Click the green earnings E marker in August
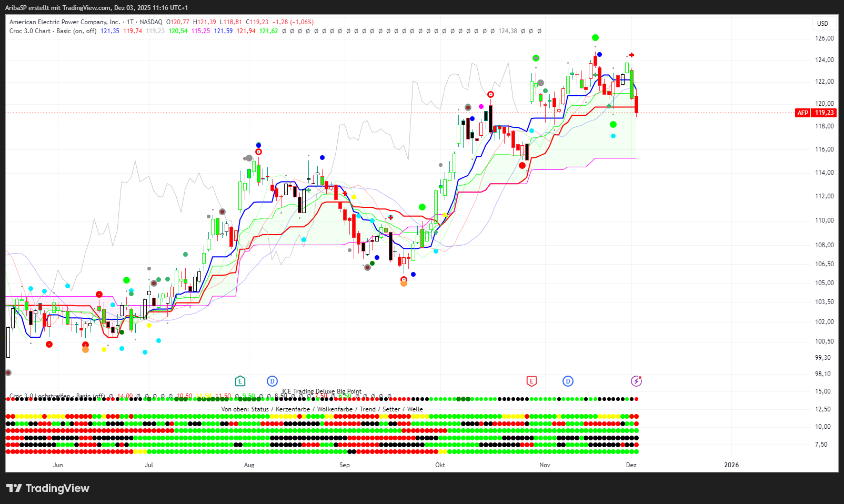844x504 pixels. pos(240,381)
